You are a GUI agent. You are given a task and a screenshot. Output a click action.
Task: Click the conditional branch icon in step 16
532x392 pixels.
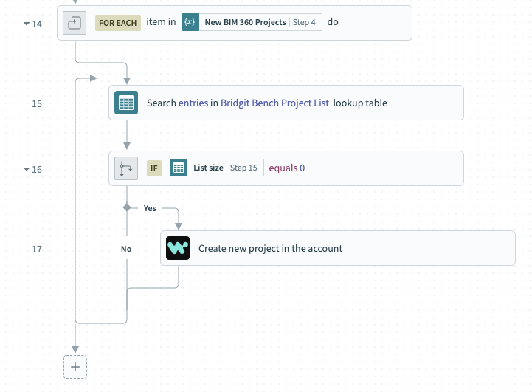126,168
